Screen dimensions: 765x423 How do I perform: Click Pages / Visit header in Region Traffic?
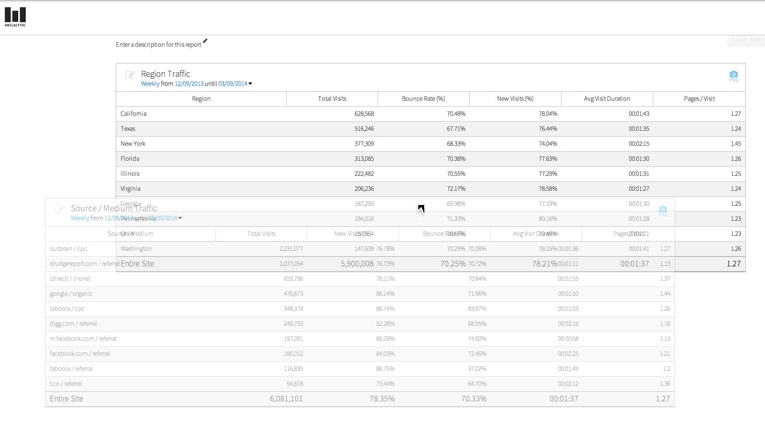(x=698, y=99)
